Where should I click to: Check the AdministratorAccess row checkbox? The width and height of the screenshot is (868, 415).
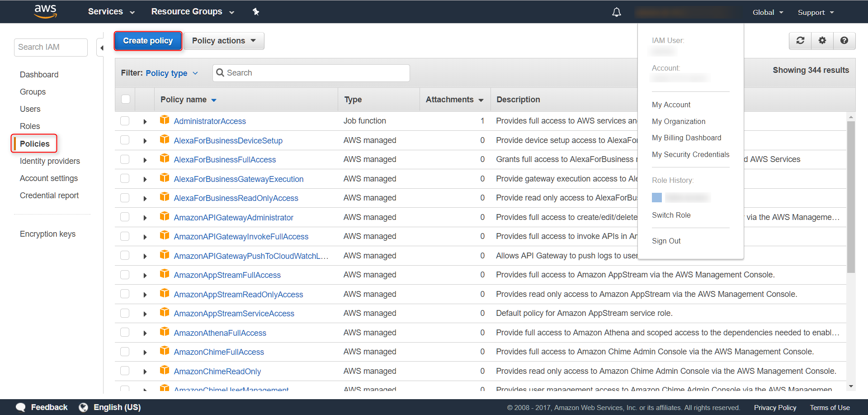[x=125, y=121]
